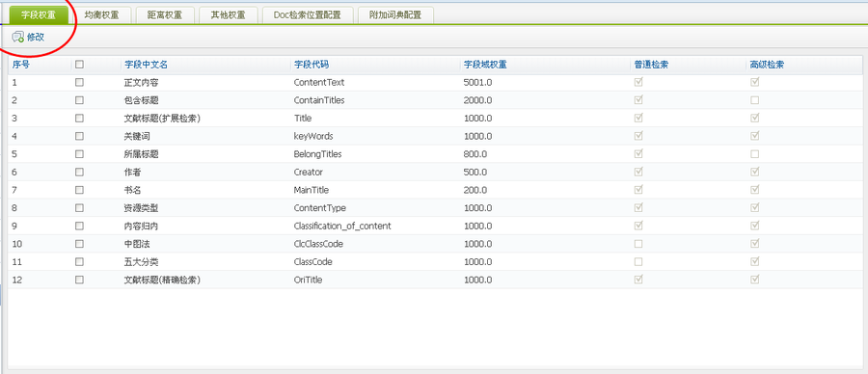Select the ContentText field code cell
Viewport: 868px width, 374px height.
pos(319,83)
